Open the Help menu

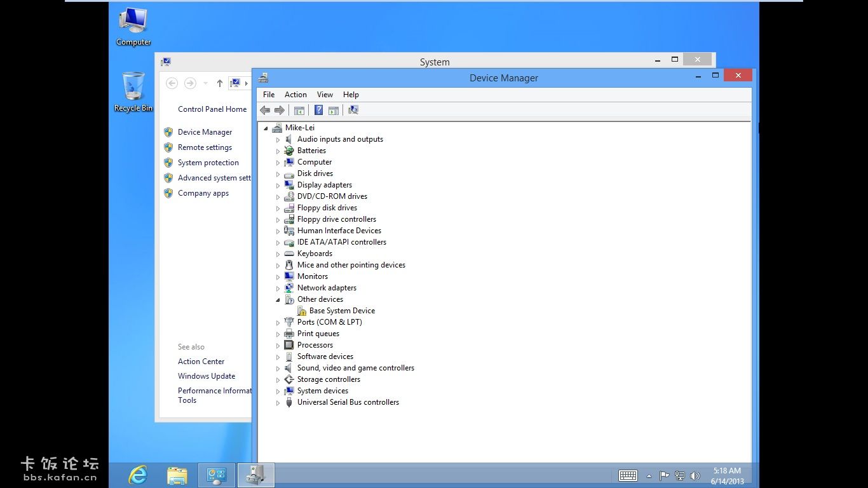click(351, 95)
